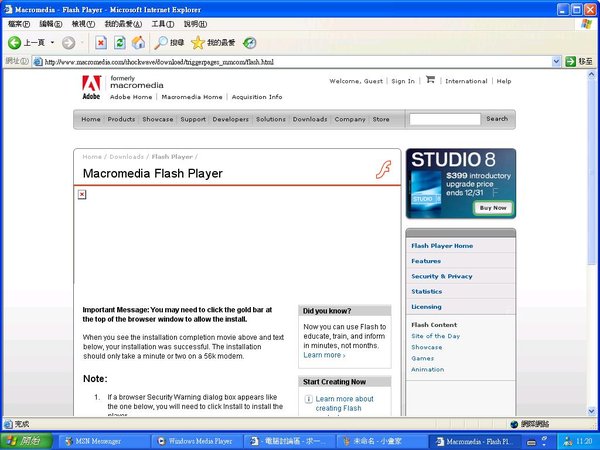Click the site search input field
This screenshot has width=600, height=450.
click(445, 119)
